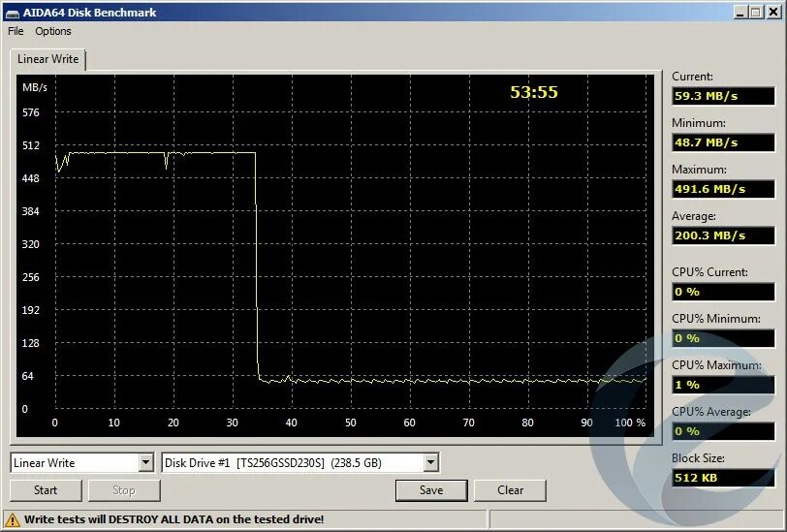Image resolution: width=787 pixels, height=532 pixels.
Task: Click the Current 59.3 MB/s value
Action: (723, 96)
